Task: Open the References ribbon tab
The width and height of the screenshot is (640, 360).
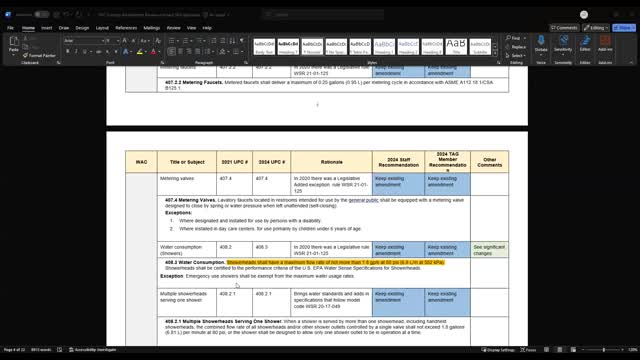Action: pos(126,28)
